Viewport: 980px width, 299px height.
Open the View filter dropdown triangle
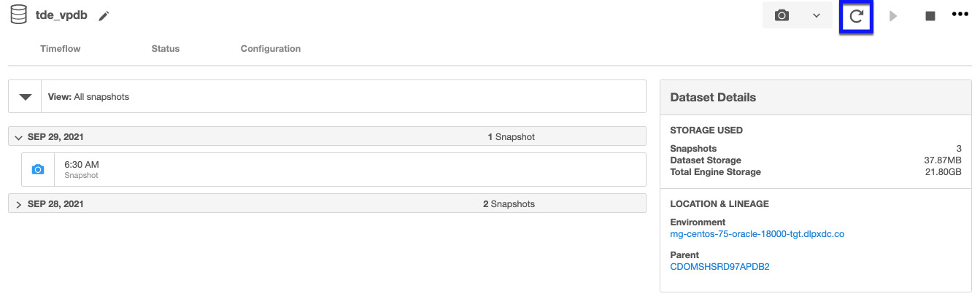click(25, 96)
